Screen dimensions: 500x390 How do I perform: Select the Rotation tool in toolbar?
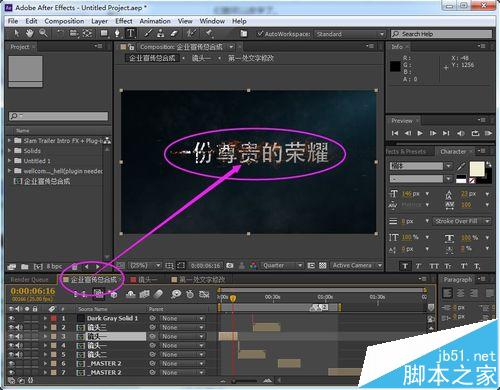coord(60,33)
